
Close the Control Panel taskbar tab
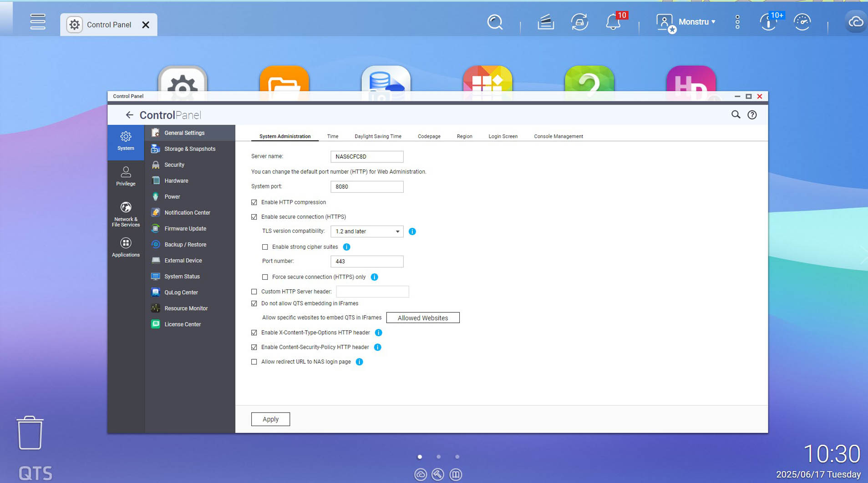coord(146,25)
